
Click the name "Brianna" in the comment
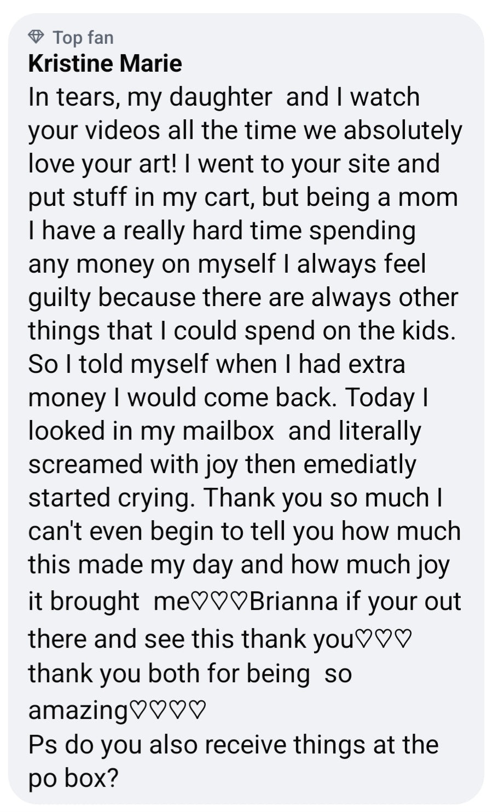(x=293, y=601)
